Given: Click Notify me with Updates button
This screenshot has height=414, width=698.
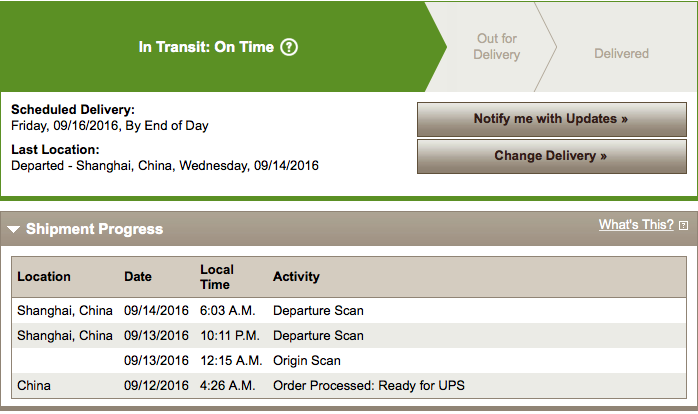Looking at the screenshot, I should pyautogui.click(x=552, y=119).
